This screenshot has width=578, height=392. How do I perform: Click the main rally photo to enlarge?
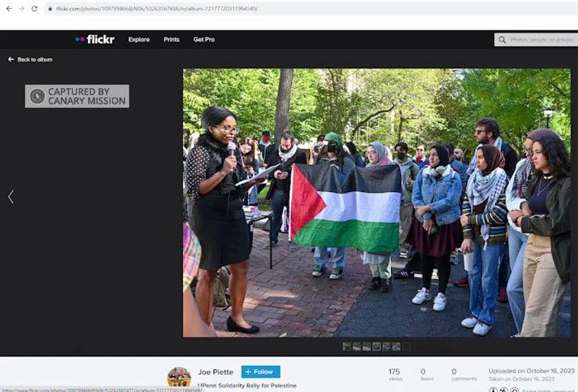[x=376, y=202]
